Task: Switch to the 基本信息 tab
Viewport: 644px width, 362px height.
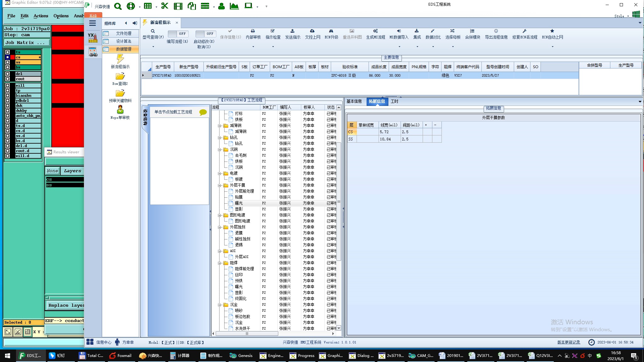Action: [354, 101]
